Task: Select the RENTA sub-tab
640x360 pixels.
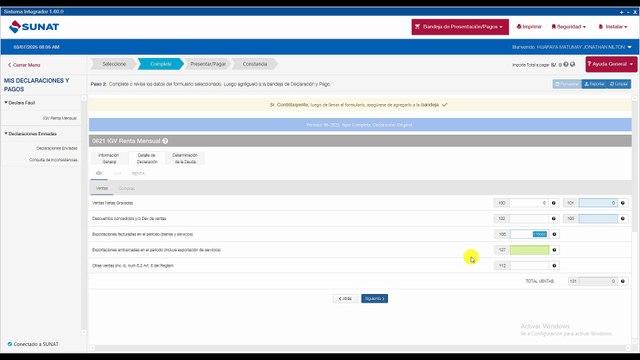Action: (x=138, y=173)
